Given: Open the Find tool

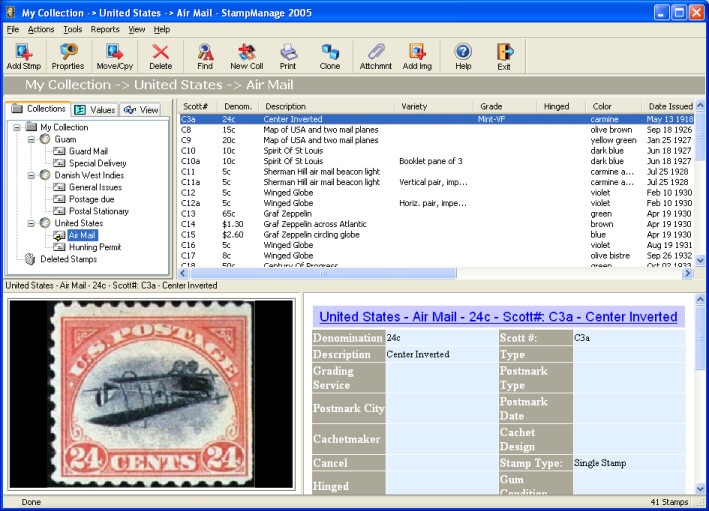Looking at the screenshot, I should (x=205, y=57).
